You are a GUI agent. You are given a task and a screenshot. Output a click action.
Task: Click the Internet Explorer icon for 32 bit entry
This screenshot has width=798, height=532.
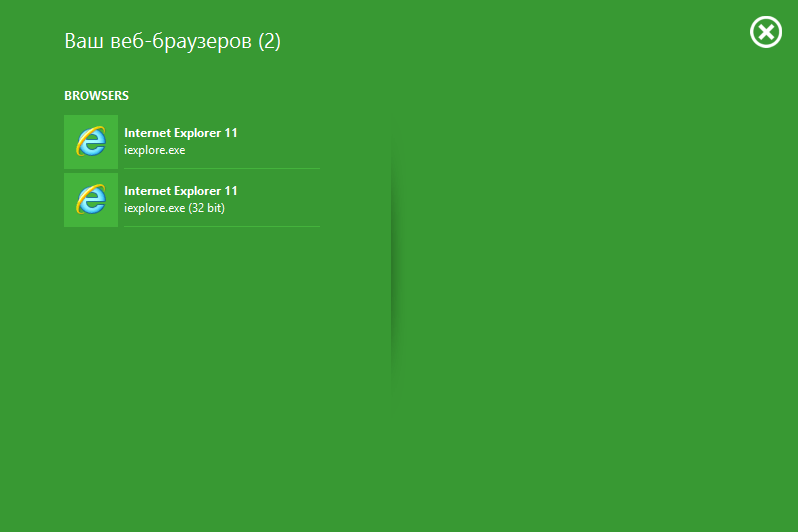coord(91,200)
